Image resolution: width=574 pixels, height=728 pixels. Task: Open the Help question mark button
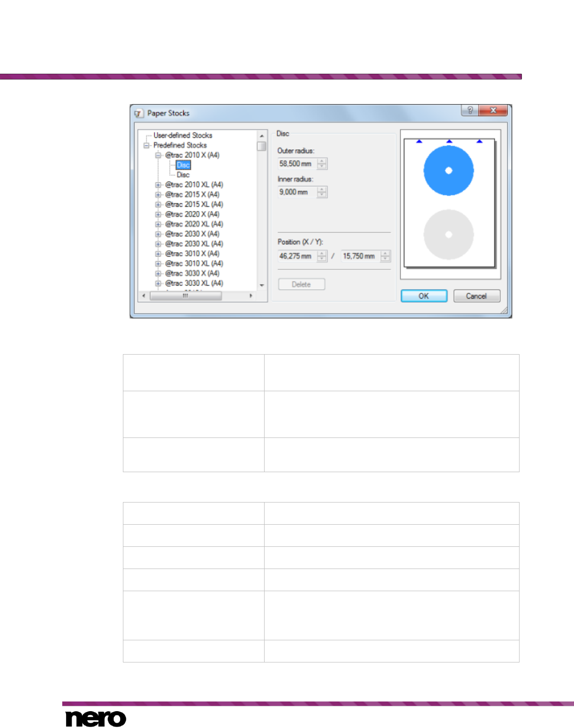[470, 110]
